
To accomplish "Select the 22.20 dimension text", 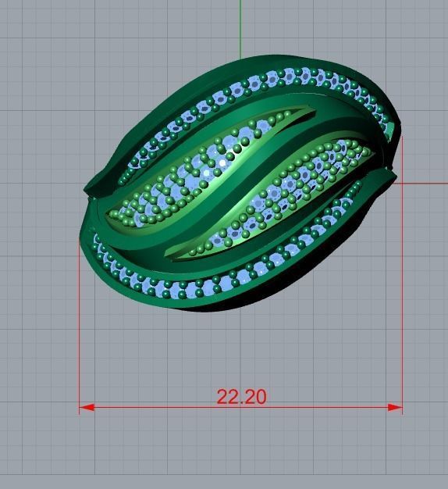I will click(242, 397).
